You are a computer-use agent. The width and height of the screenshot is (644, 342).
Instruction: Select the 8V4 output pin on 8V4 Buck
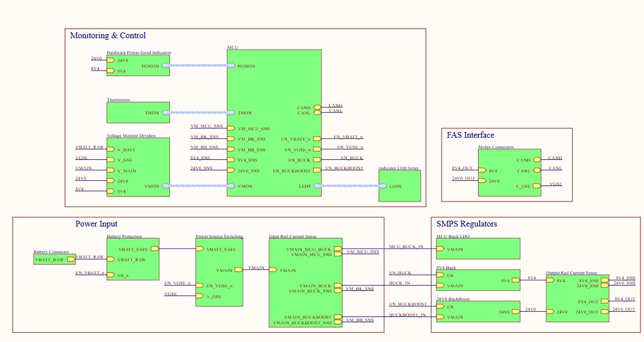point(514,280)
